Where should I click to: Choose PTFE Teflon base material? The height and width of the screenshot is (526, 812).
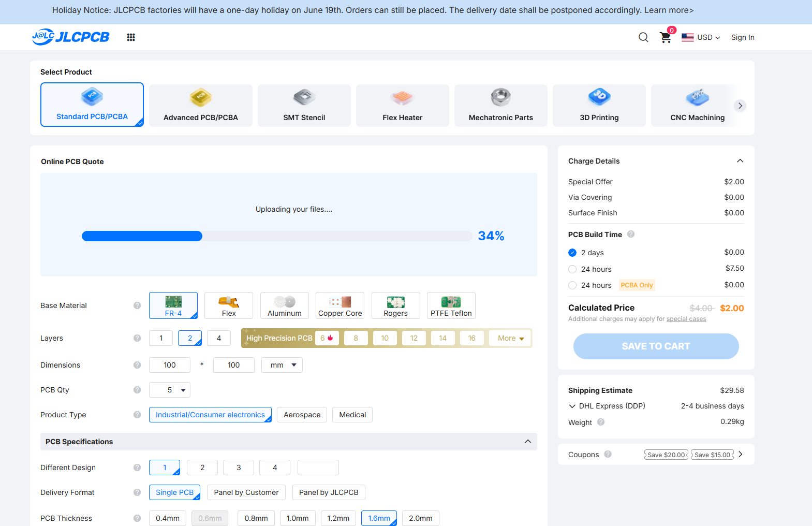tap(451, 305)
